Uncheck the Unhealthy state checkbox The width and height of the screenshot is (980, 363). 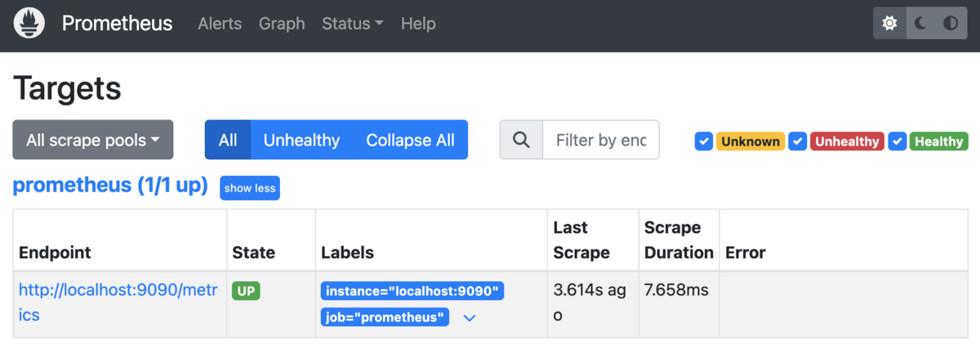point(799,141)
